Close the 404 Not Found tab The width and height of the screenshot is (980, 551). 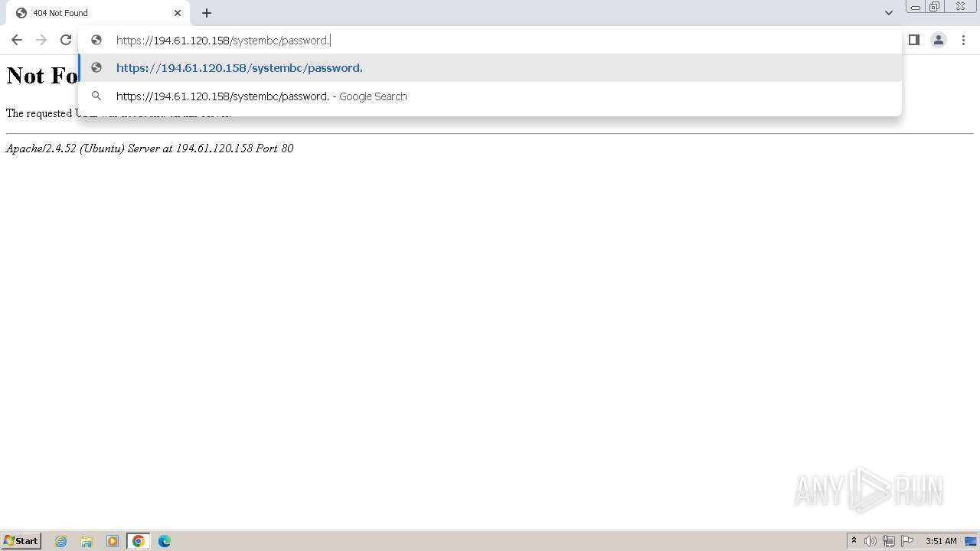coord(178,13)
